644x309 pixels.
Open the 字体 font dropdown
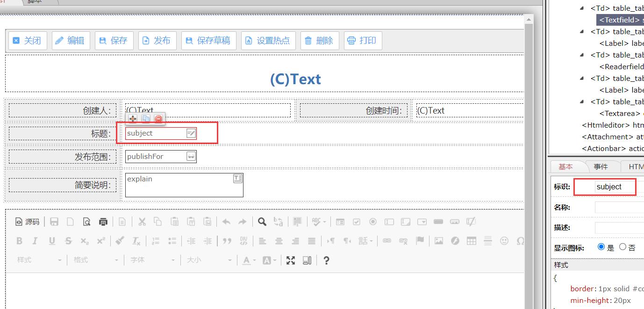click(x=152, y=260)
